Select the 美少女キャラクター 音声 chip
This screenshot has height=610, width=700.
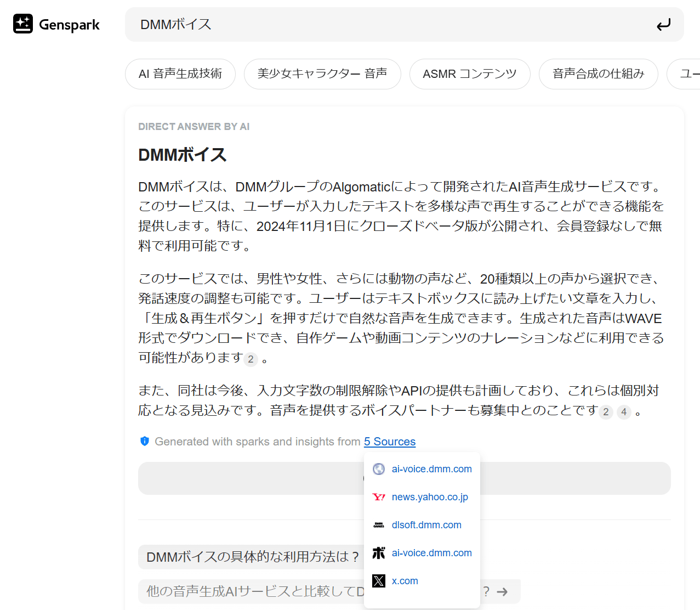[x=322, y=74]
